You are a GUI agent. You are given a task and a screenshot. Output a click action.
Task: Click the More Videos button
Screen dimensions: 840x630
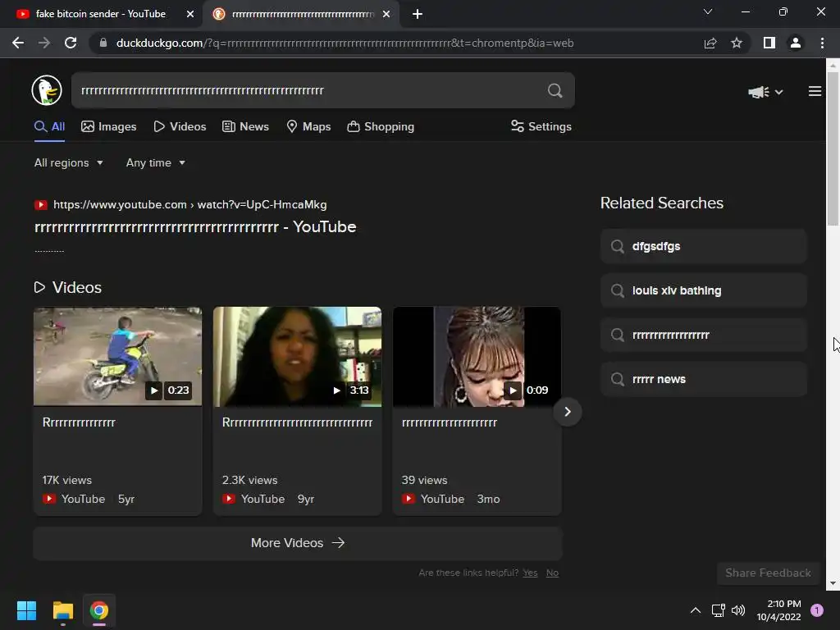tap(297, 543)
